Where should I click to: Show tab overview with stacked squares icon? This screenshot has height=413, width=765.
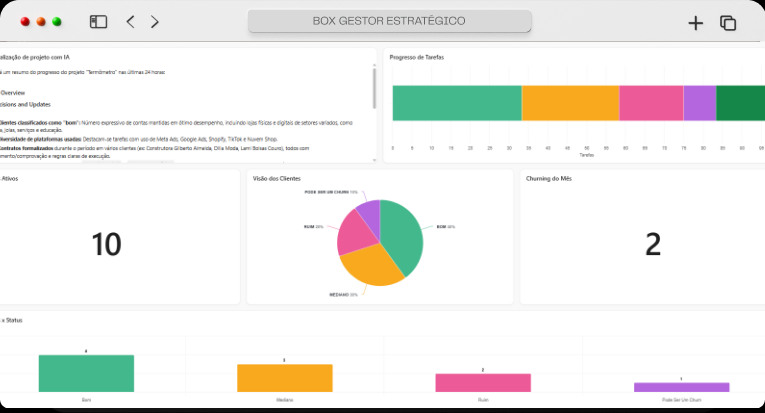click(x=728, y=23)
